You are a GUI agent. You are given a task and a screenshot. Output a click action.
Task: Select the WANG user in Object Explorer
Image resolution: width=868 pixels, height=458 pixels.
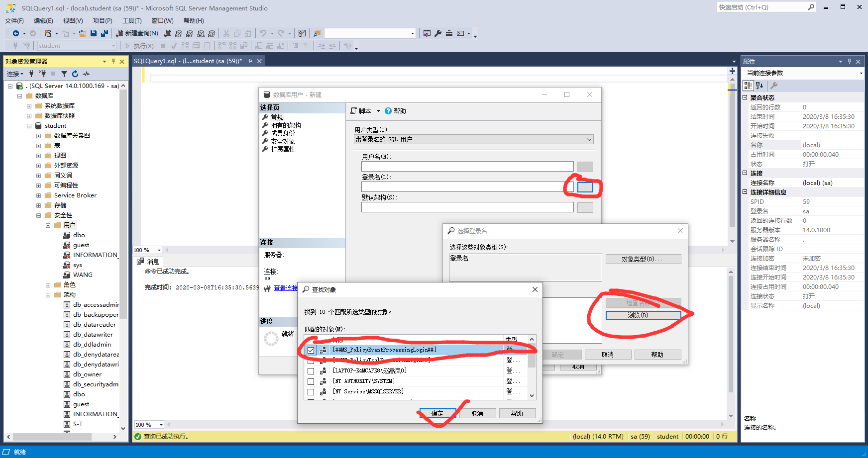click(x=83, y=275)
